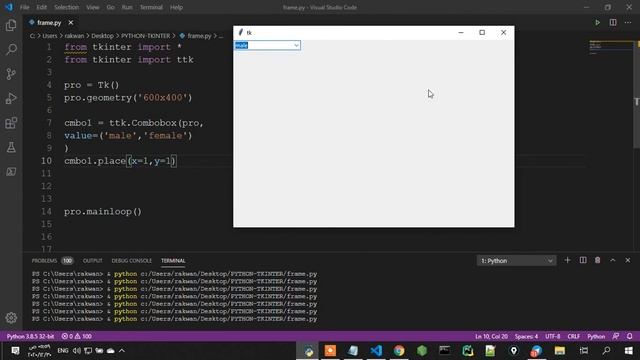Screen dimensions: 640x360
Task: Click the Desktop breadcrumb segment
Action: pos(102,36)
